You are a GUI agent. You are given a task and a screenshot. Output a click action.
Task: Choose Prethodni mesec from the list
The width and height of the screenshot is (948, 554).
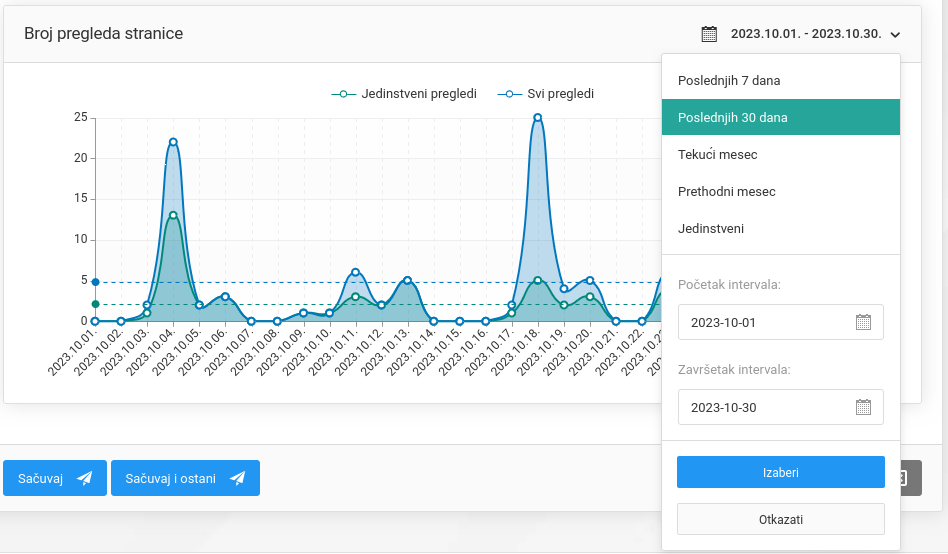pyautogui.click(x=726, y=191)
